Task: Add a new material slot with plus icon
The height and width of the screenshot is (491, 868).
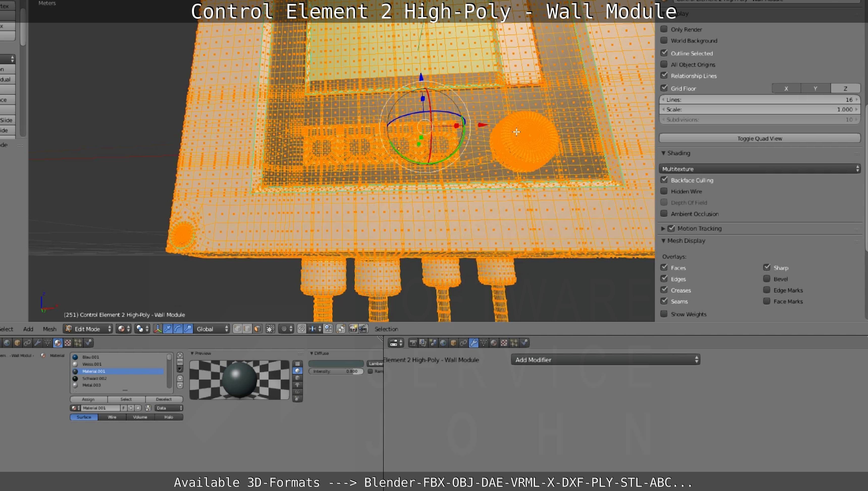Action: [x=180, y=355]
